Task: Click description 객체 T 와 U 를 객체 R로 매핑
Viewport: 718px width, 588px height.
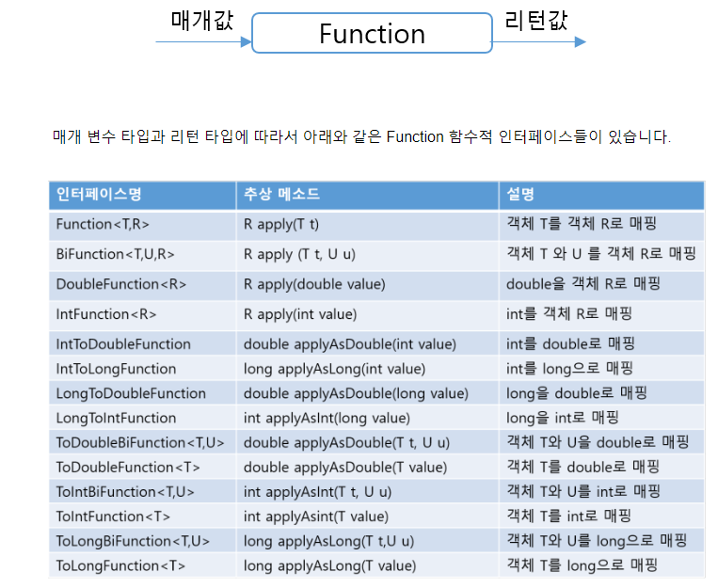Action: (x=601, y=255)
